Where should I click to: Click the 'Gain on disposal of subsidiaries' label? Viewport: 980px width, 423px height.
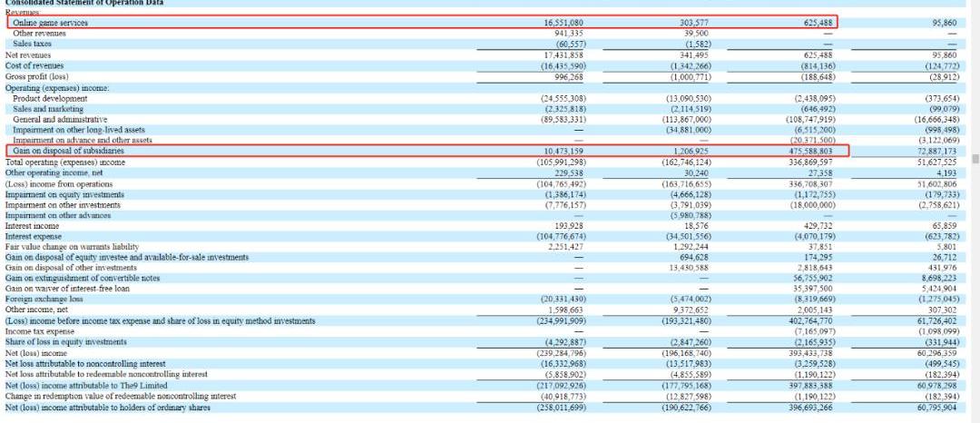click(69, 151)
